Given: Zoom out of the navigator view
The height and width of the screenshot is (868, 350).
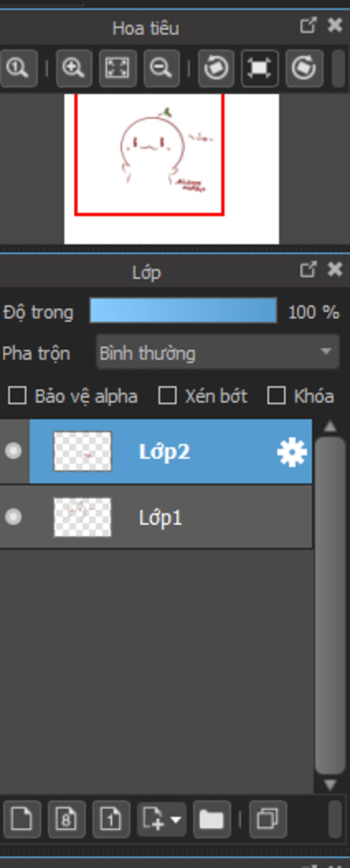Looking at the screenshot, I should point(161,68).
